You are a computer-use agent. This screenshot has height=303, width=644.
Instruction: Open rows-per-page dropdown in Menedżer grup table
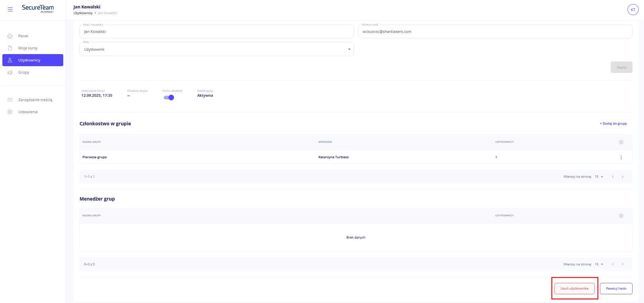(599, 264)
